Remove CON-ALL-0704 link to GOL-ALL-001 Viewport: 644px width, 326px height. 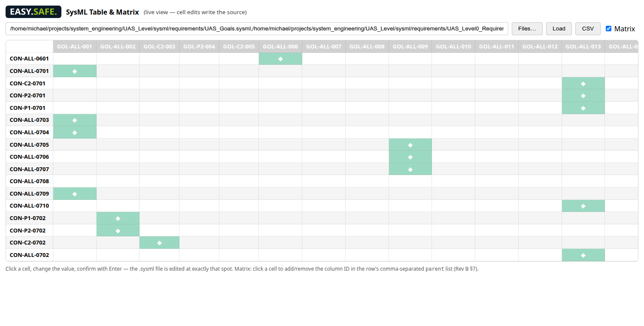pos(75,133)
